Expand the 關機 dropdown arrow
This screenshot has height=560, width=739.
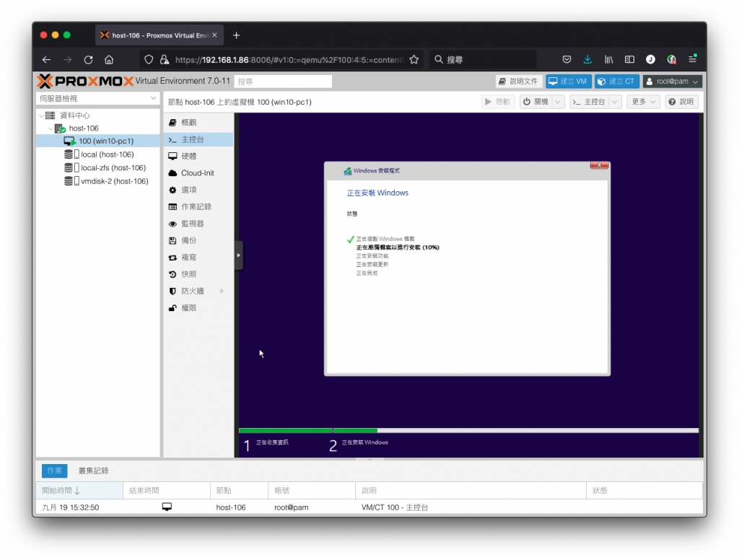(558, 102)
